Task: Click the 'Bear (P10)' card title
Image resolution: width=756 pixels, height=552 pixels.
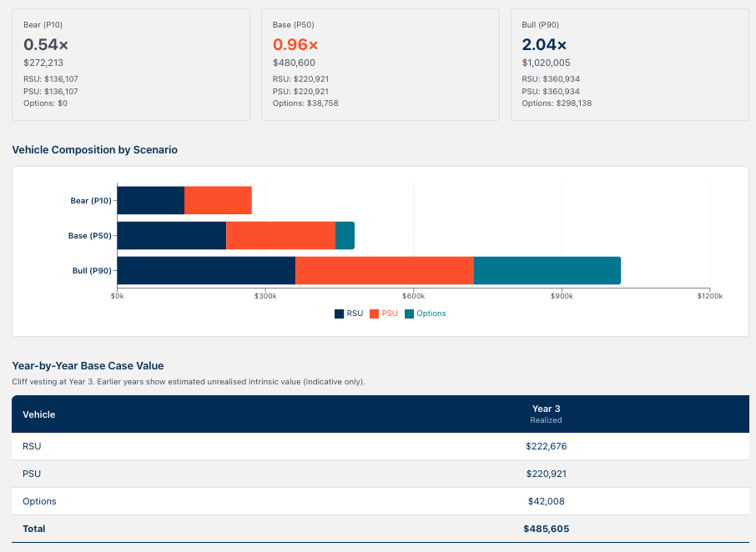Action: (x=43, y=24)
